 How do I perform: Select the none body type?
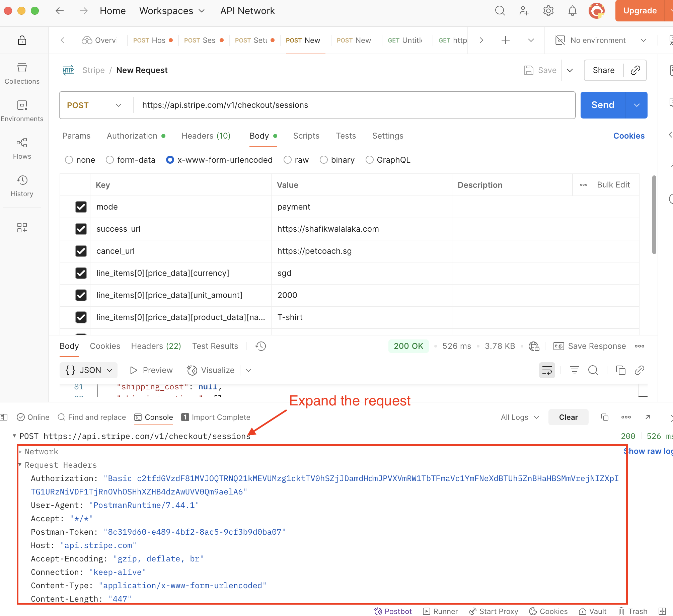(69, 160)
